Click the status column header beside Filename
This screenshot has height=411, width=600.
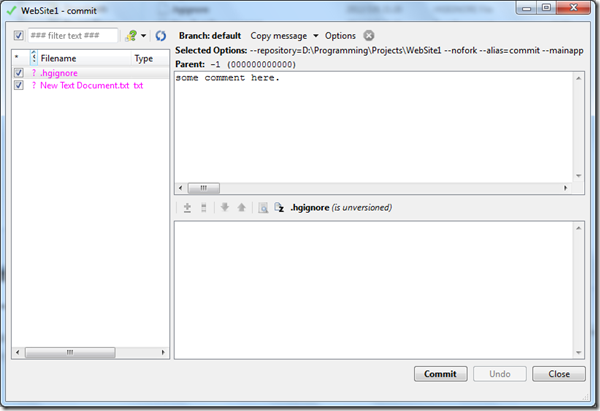pyautogui.click(x=34, y=58)
